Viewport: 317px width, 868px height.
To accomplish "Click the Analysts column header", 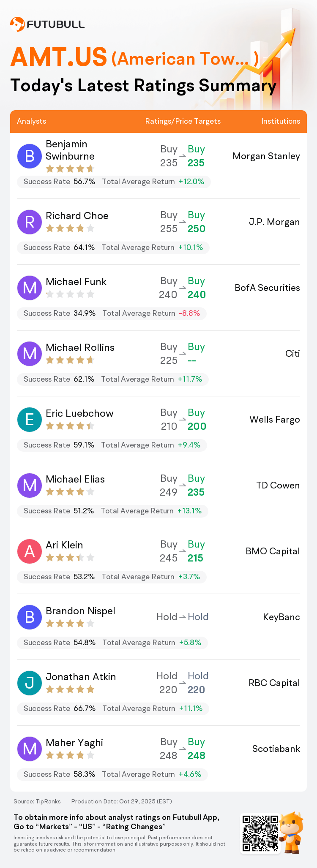I will pos(32,121).
